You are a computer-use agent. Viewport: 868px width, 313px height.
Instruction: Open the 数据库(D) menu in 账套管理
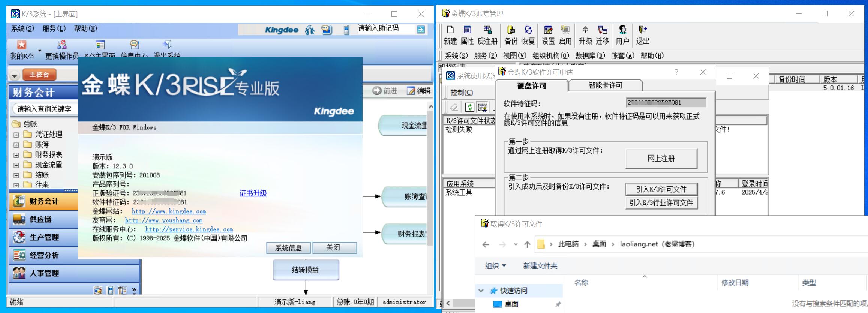point(590,56)
